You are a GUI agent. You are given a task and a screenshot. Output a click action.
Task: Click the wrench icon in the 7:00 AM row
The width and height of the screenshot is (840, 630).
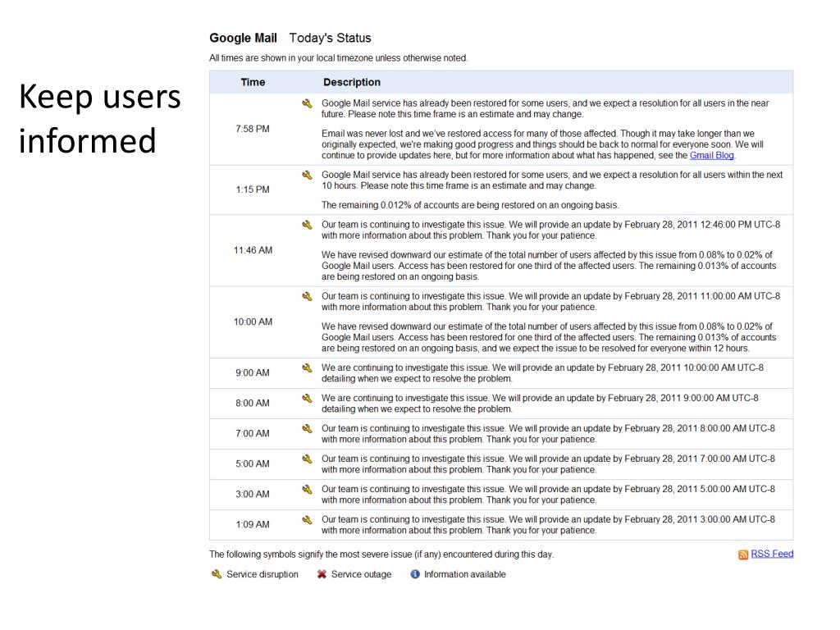[x=307, y=428]
